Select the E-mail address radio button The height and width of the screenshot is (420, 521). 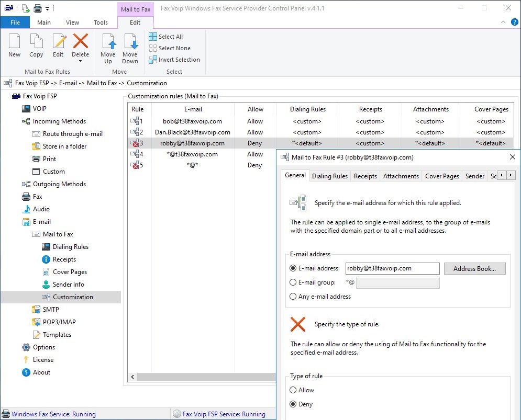point(293,268)
